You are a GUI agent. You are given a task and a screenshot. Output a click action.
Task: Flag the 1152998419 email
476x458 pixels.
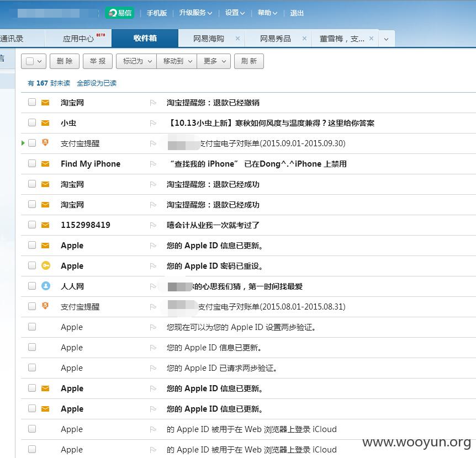[x=153, y=225]
